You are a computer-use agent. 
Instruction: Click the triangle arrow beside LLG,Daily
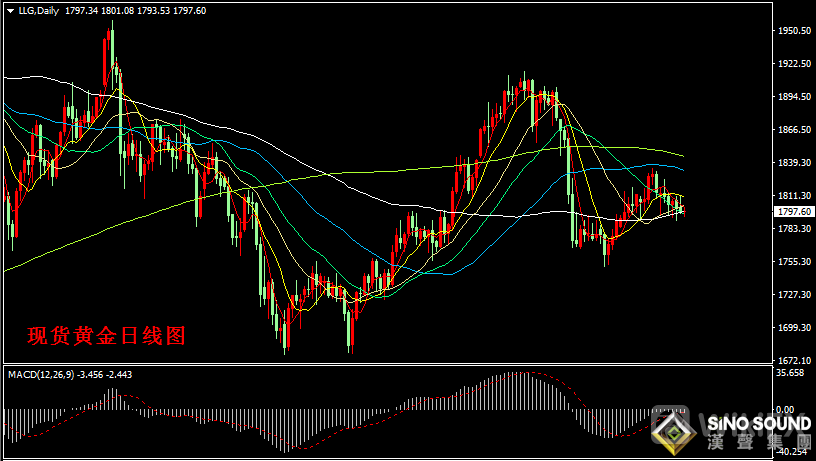9,10
